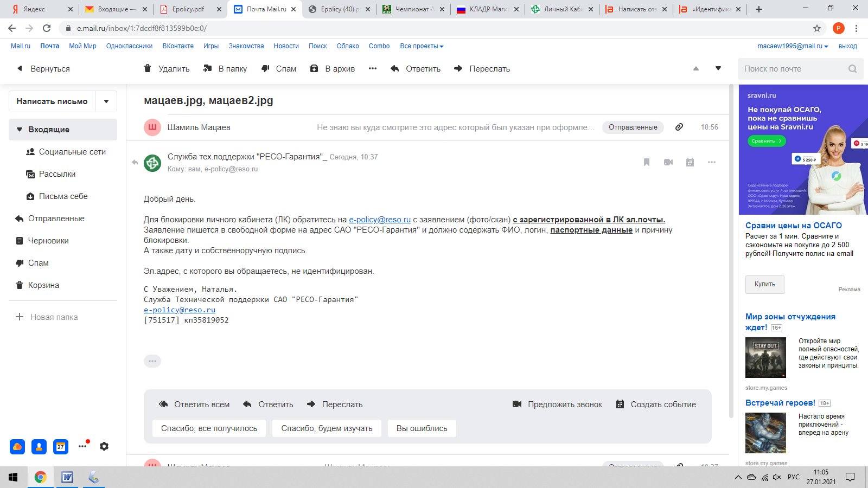Open Microsoft Word from the taskbar
The width and height of the screenshot is (868, 488).
(67, 477)
